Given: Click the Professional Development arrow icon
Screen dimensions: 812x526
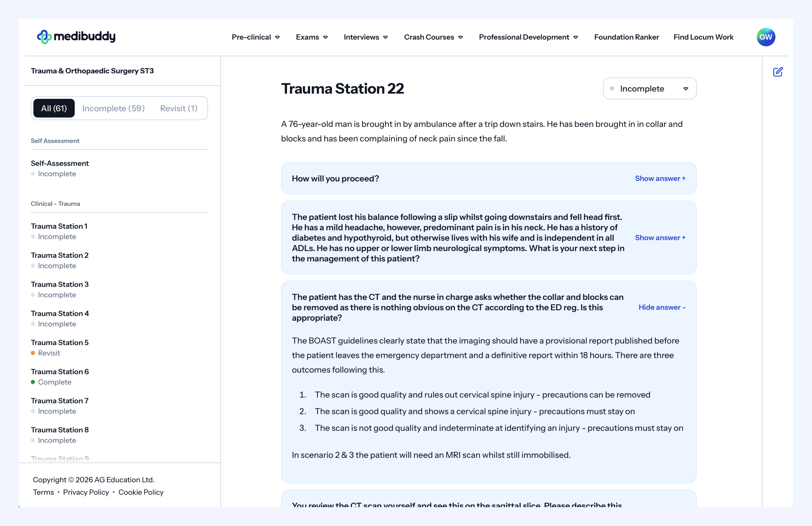Looking at the screenshot, I should (576, 37).
